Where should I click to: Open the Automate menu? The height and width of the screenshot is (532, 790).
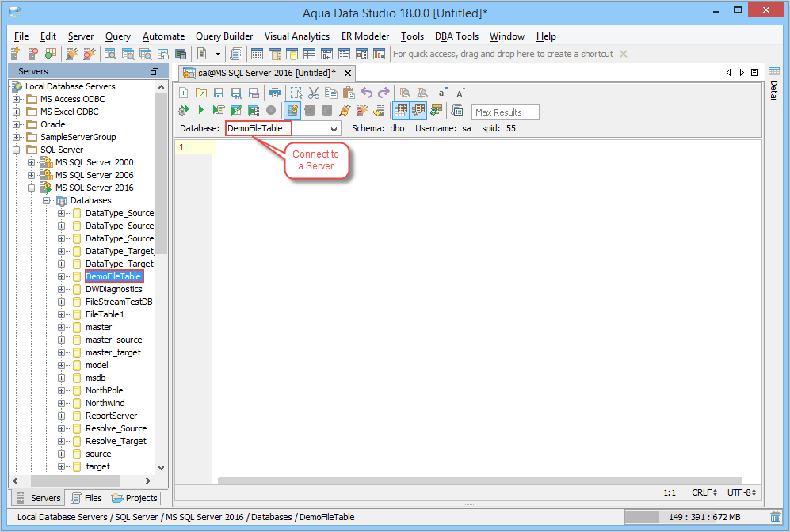click(163, 36)
